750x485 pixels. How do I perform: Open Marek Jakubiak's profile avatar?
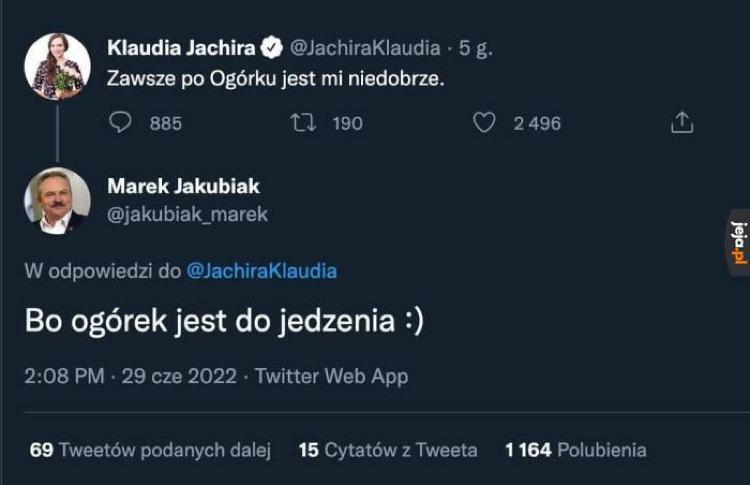pyautogui.click(x=57, y=200)
